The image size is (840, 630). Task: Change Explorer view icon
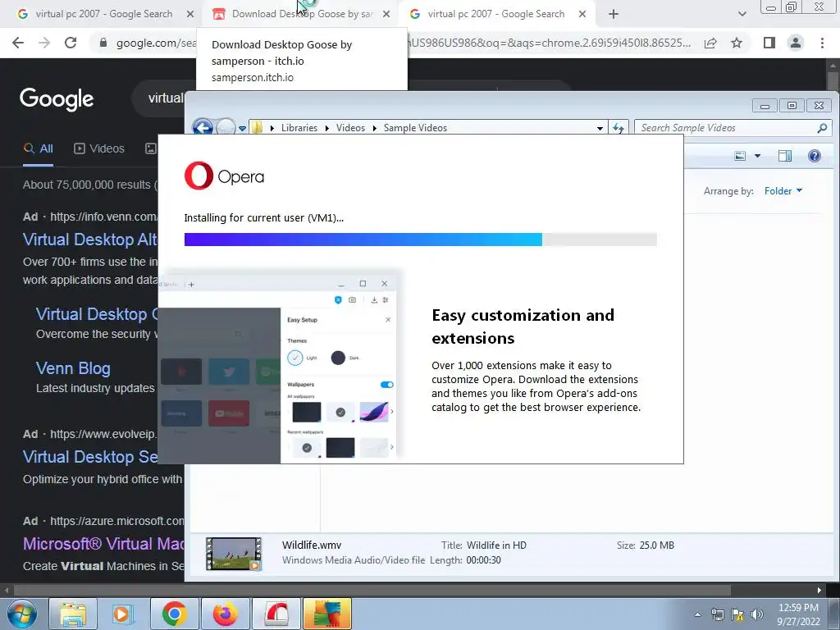point(741,156)
